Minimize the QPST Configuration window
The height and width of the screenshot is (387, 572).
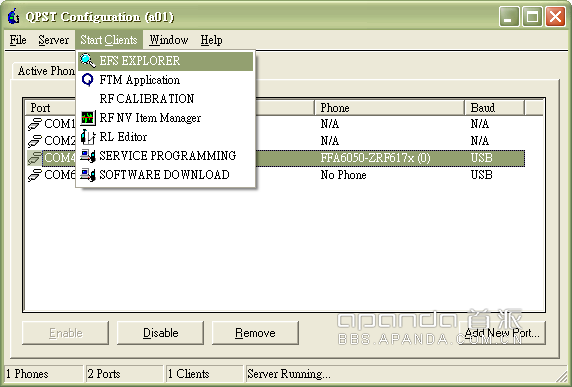(x=509, y=17)
